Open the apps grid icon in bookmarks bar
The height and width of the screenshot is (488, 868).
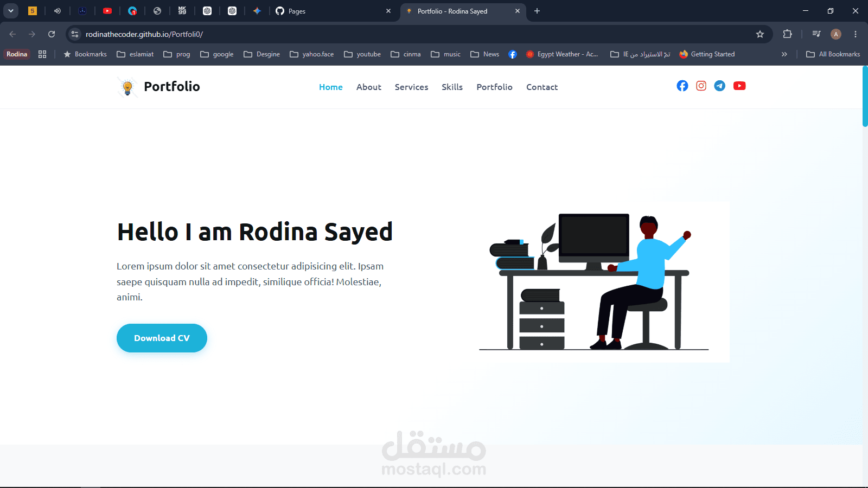pyautogui.click(x=42, y=54)
